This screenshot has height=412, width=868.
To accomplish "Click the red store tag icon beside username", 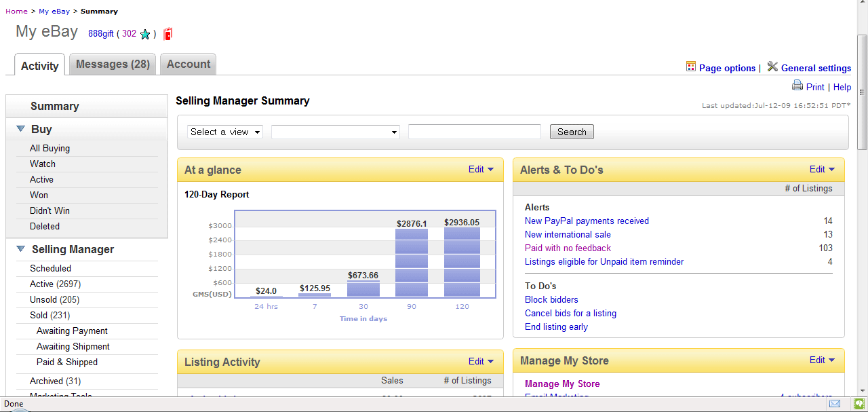I will pyautogui.click(x=168, y=34).
